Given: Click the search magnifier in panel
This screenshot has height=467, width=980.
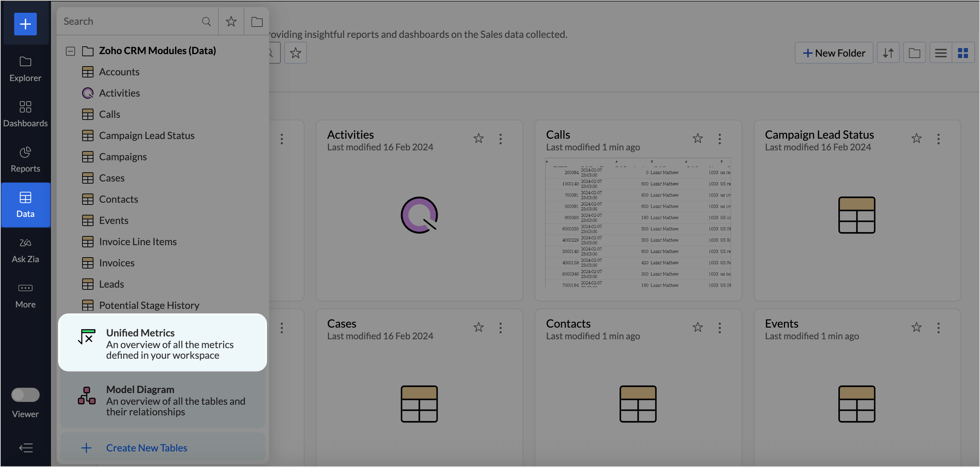Looking at the screenshot, I should (x=206, y=21).
